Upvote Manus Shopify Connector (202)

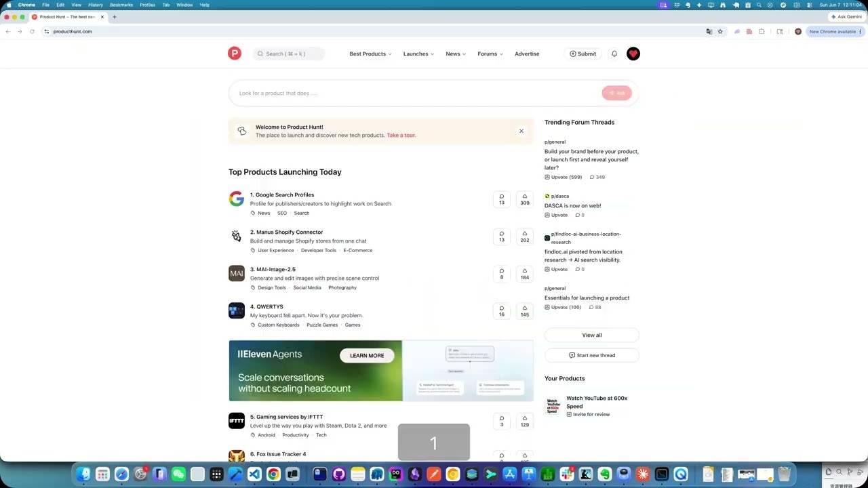(x=525, y=237)
